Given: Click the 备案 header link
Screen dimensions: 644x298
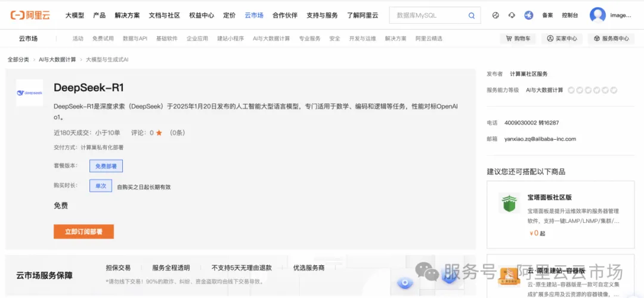Looking at the screenshot, I should [547, 16].
